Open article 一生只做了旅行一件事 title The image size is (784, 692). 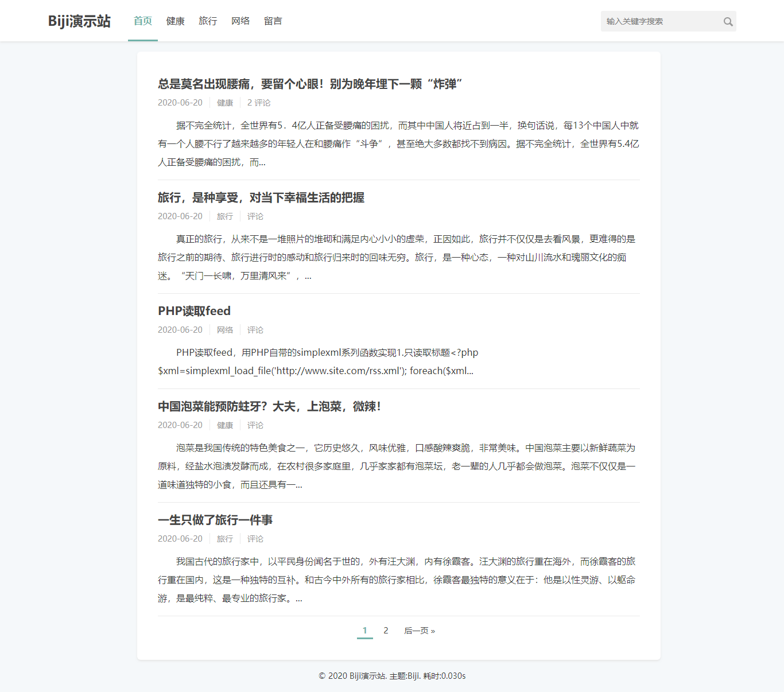click(x=215, y=520)
